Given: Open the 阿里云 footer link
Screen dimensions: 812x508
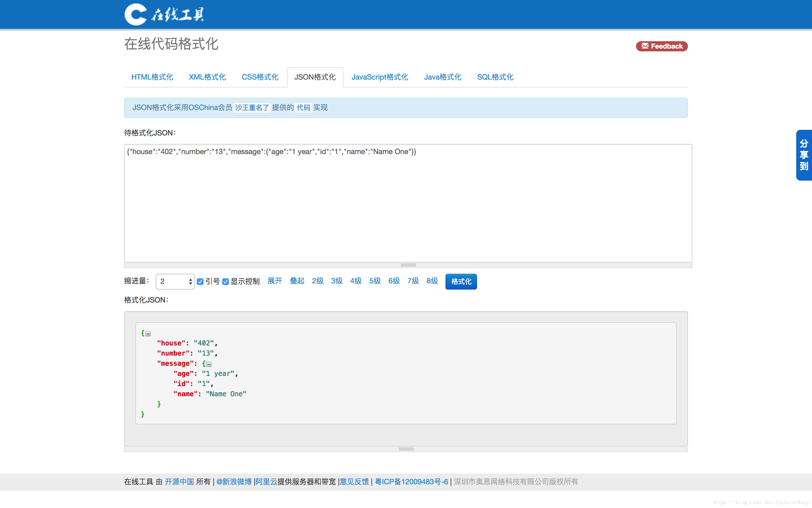Looking at the screenshot, I should [x=266, y=482].
